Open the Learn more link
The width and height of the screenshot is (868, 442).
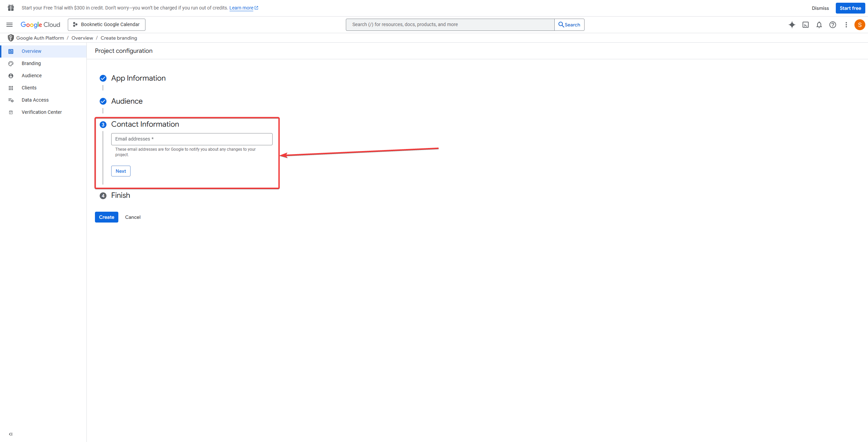(241, 8)
